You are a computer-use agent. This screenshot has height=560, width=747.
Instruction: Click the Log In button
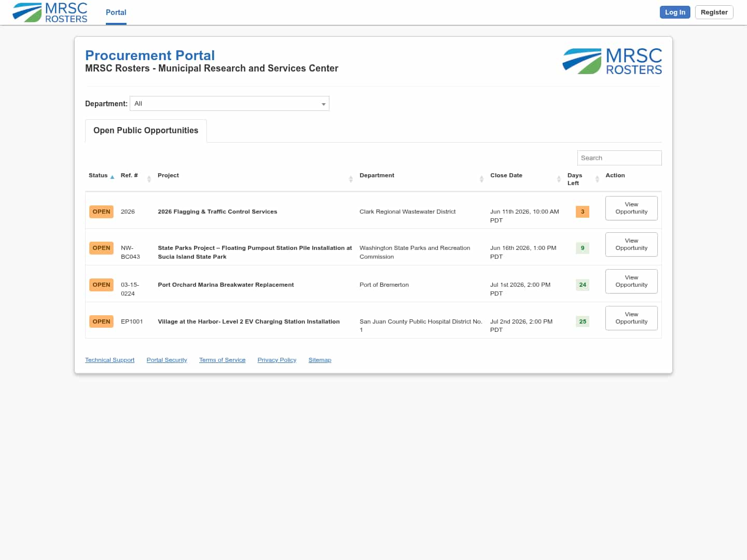click(675, 12)
